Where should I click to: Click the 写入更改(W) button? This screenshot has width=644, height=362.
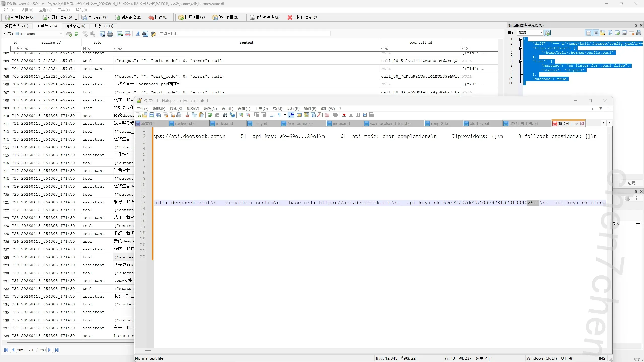coord(94,17)
